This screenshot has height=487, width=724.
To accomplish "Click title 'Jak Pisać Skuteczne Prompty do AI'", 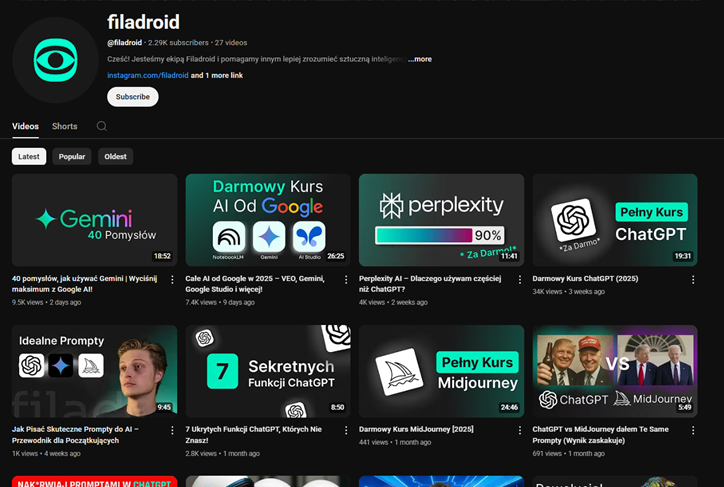I will [75, 435].
